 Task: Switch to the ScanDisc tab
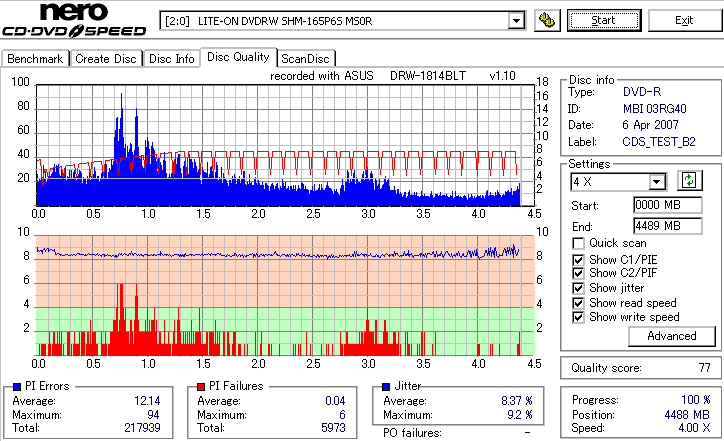(305, 59)
